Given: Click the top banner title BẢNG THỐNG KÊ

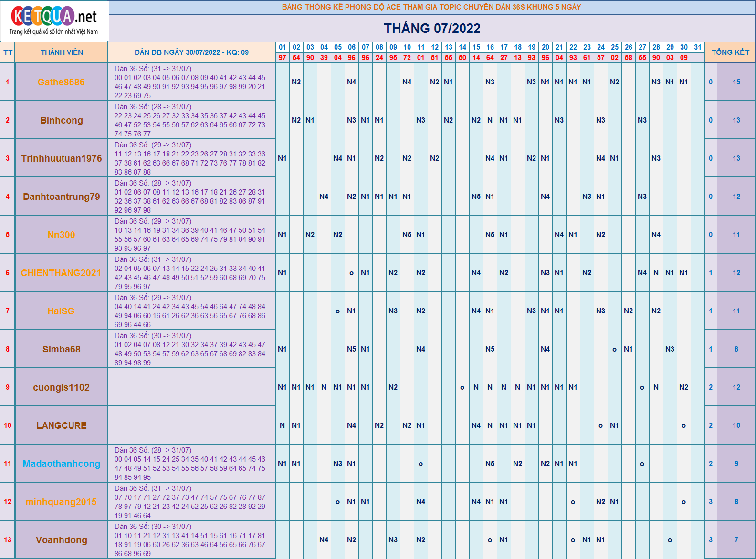Looking at the screenshot, I should tap(431, 7).
